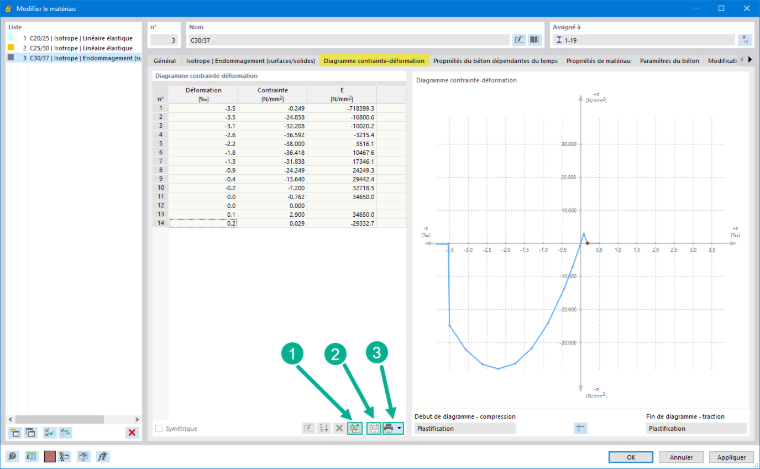Click the formula fx icon in the bottom bar

[x=102, y=456]
